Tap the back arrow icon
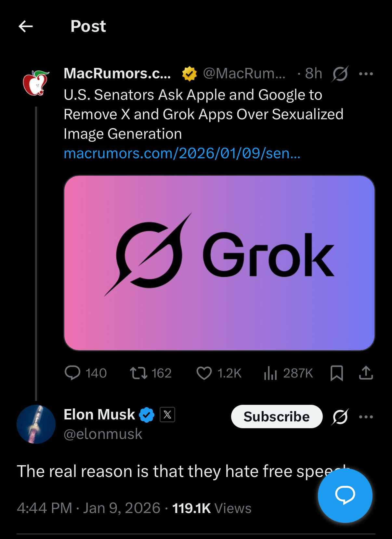The width and height of the screenshot is (392, 539). tap(26, 26)
